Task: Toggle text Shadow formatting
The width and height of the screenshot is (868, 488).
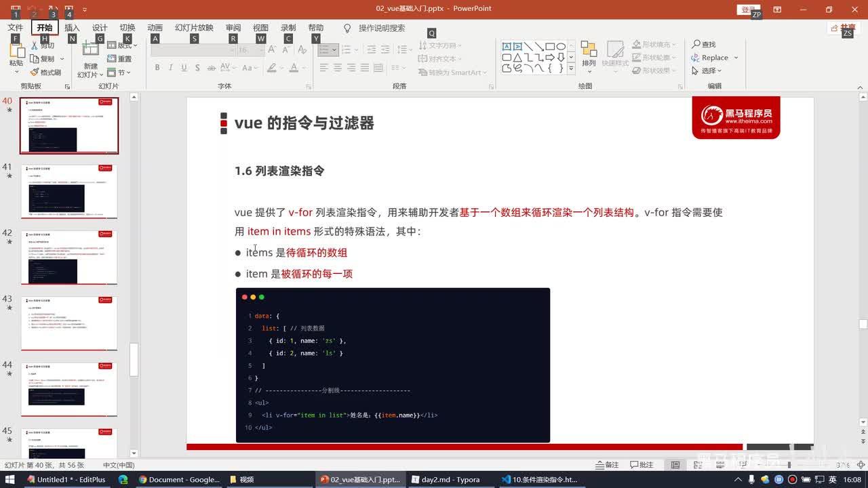Action: point(197,68)
